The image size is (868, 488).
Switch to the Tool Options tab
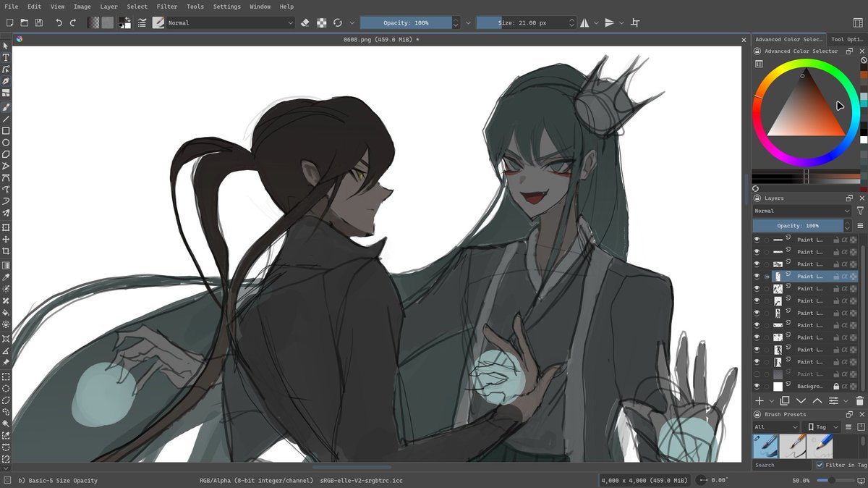click(x=846, y=40)
